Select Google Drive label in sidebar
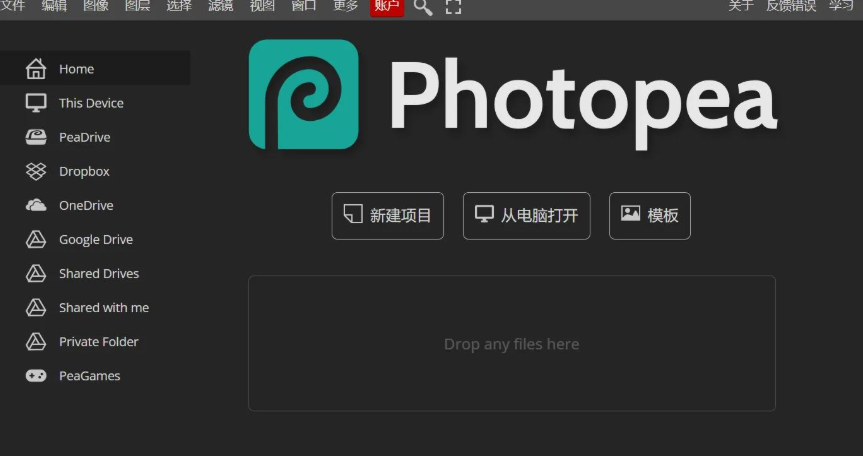The height and width of the screenshot is (456, 863). click(x=96, y=240)
